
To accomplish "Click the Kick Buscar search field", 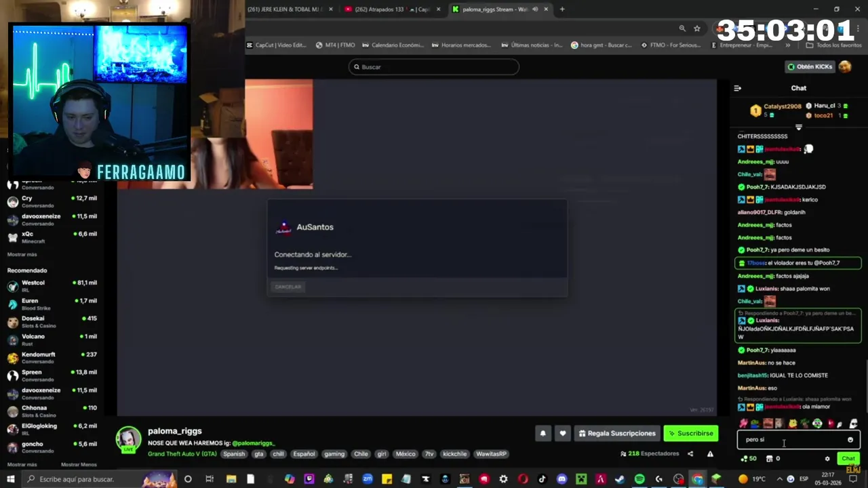I will coord(434,67).
